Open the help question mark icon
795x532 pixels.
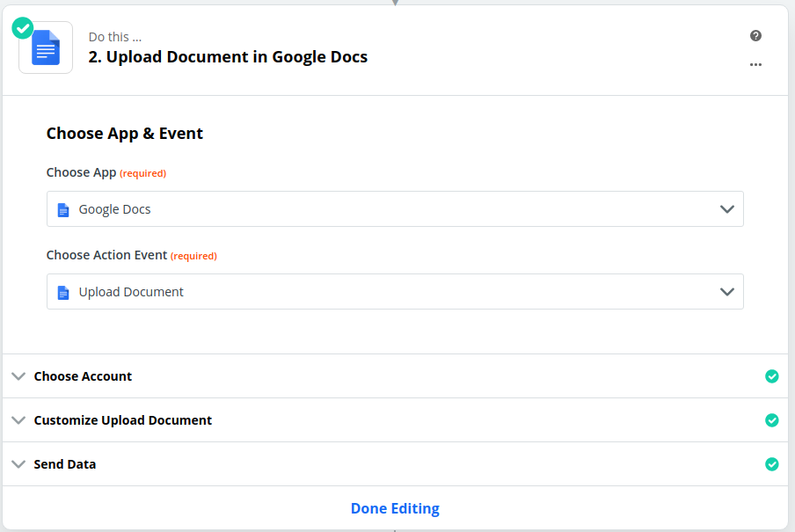pyautogui.click(x=755, y=35)
